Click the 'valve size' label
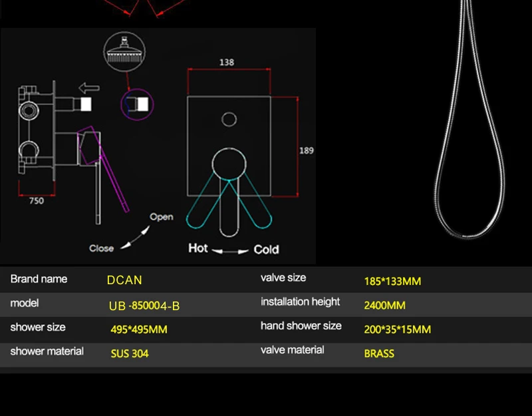The height and width of the screenshot is (416, 532). [x=283, y=278]
